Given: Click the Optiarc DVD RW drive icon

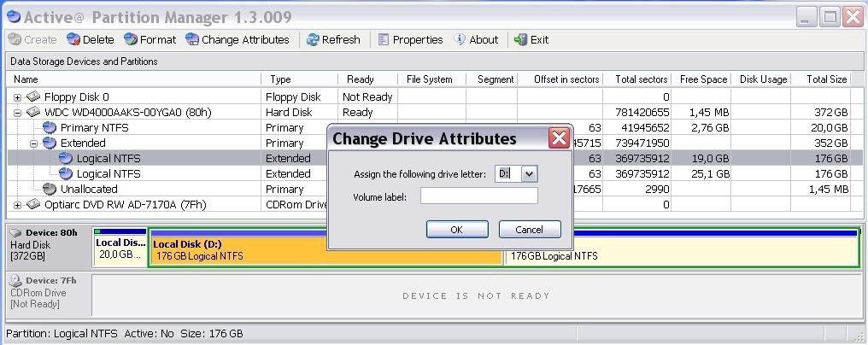Looking at the screenshot, I should click(33, 204).
